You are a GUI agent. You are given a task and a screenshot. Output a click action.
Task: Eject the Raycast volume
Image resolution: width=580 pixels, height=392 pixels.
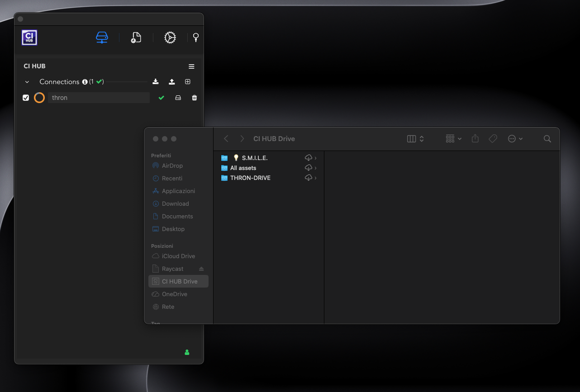201,269
